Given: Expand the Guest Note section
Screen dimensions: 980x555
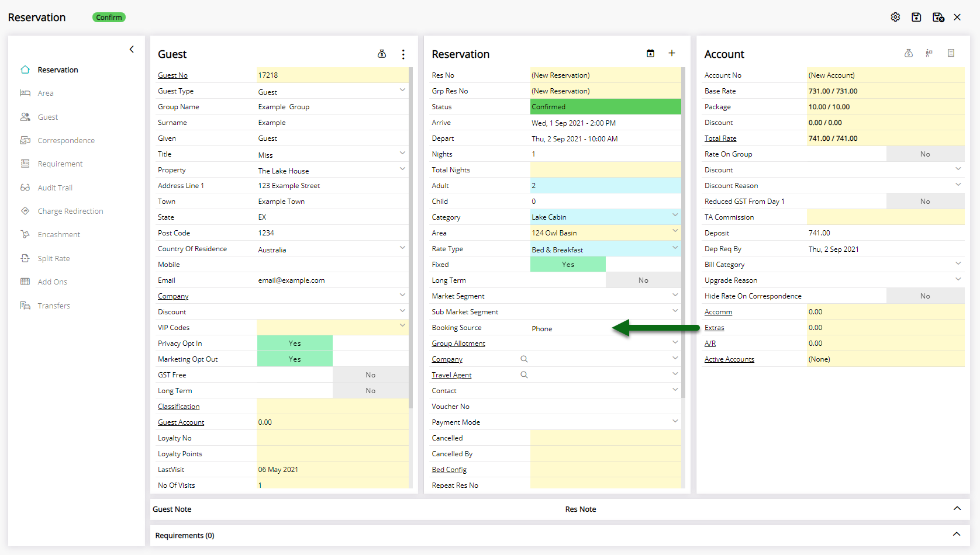Looking at the screenshot, I should coord(957,509).
